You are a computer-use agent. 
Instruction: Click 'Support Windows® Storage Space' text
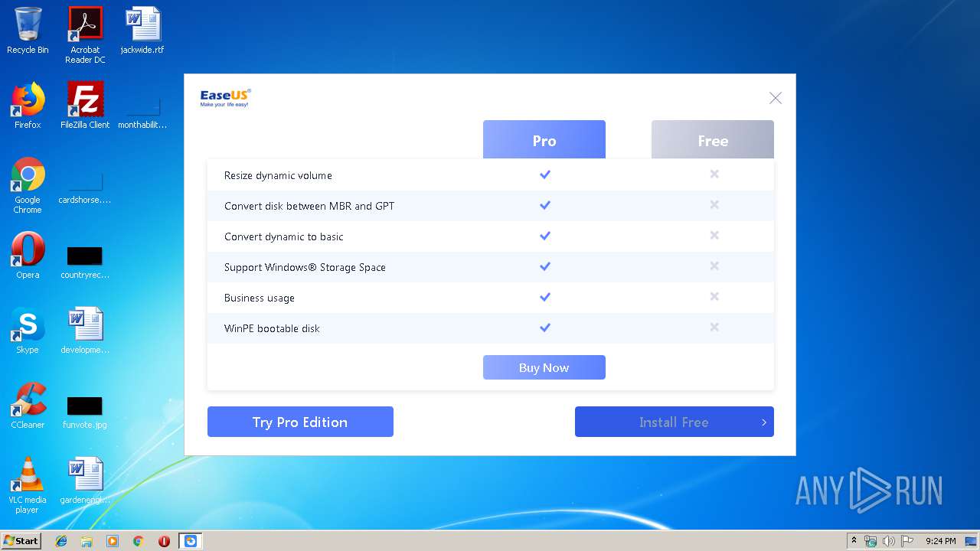(x=305, y=267)
